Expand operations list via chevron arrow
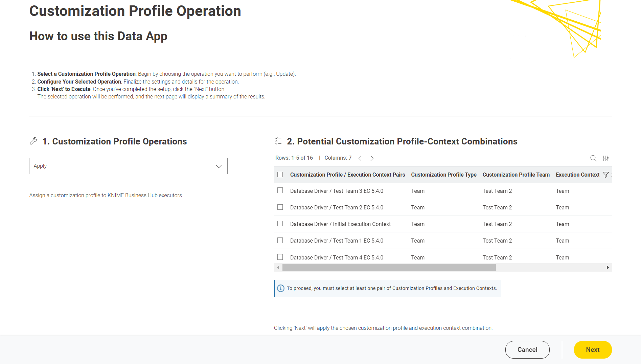641x364 pixels. click(219, 166)
